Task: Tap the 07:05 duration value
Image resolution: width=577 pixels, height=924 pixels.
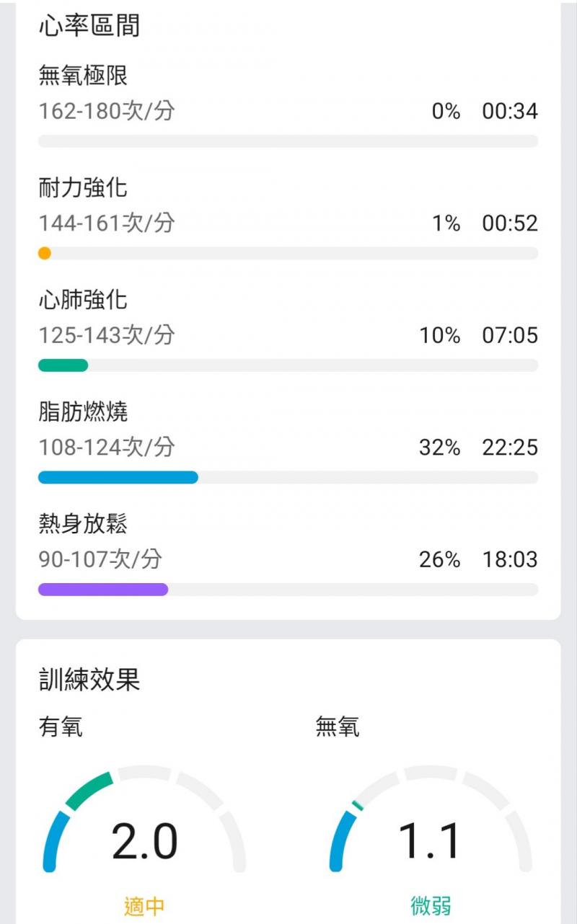Action: [510, 335]
